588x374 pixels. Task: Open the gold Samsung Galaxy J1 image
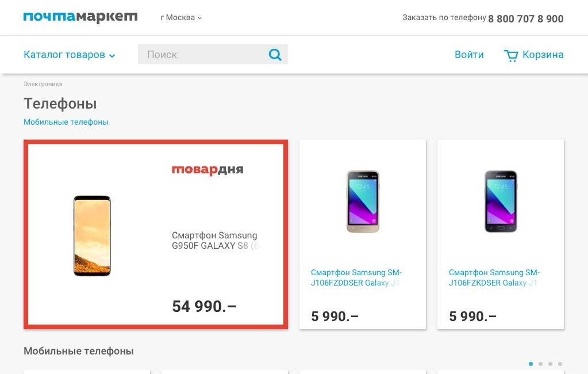[x=363, y=201]
